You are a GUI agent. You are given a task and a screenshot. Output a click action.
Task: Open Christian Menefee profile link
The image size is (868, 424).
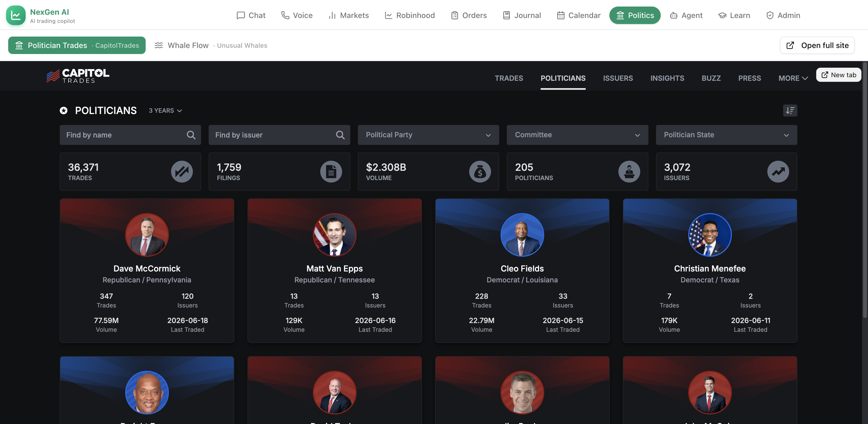710,269
